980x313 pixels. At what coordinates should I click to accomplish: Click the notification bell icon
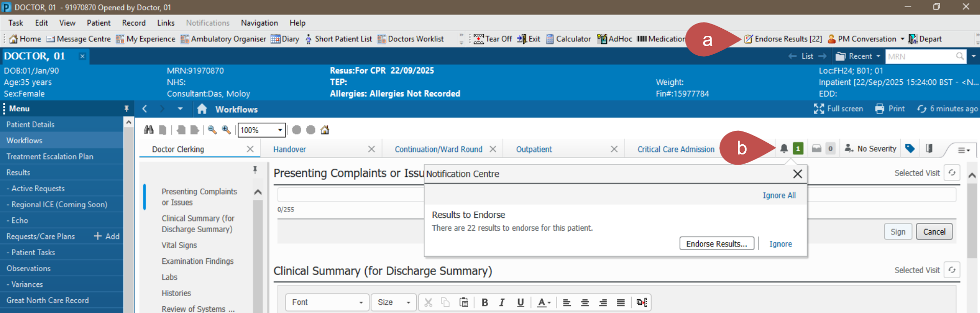784,149
